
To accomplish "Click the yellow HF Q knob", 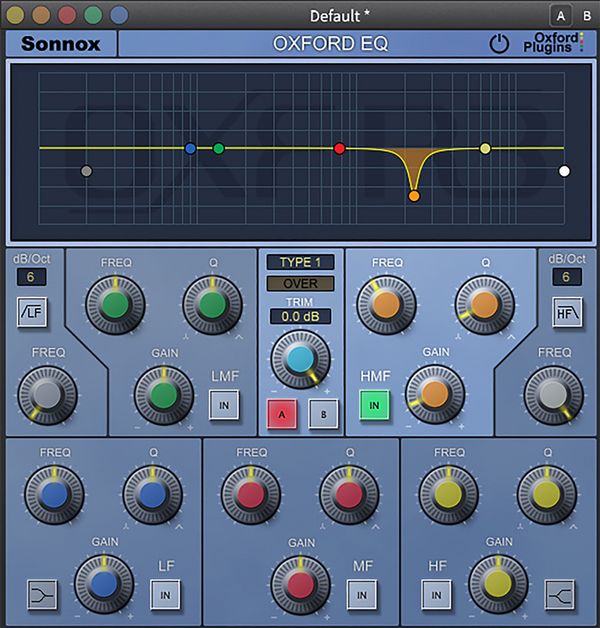I will coord(547,495).
